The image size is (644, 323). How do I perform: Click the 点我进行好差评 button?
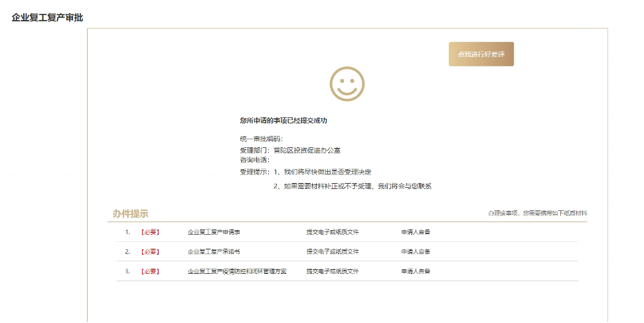click(x=481, y=54)
